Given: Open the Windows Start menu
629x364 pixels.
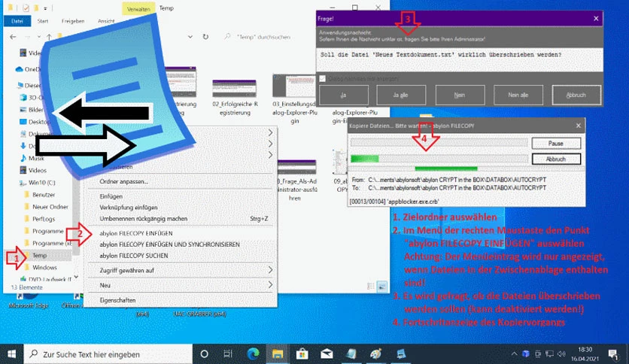Looking at the screenshot, I should pyautogui.click(x=11, y=354).
